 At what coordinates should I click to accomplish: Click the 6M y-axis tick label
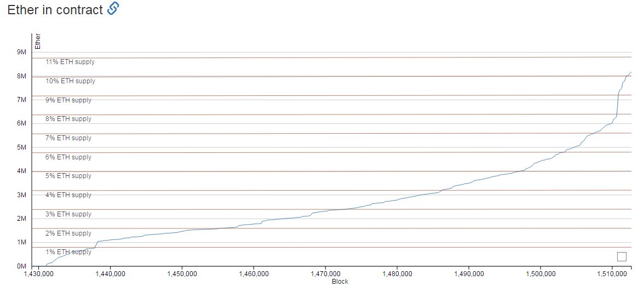tap(22, 124)
